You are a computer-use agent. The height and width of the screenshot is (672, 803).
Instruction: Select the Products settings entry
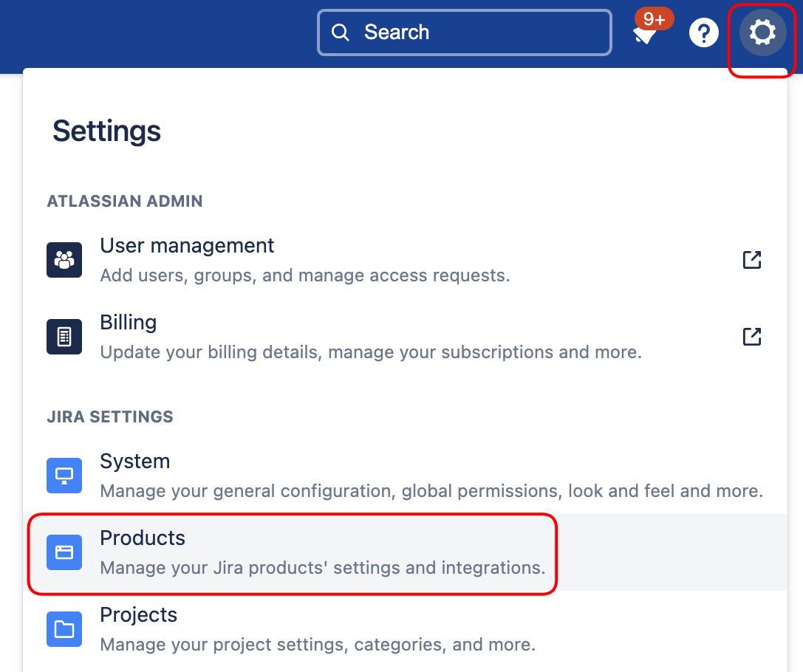[405, 552]
